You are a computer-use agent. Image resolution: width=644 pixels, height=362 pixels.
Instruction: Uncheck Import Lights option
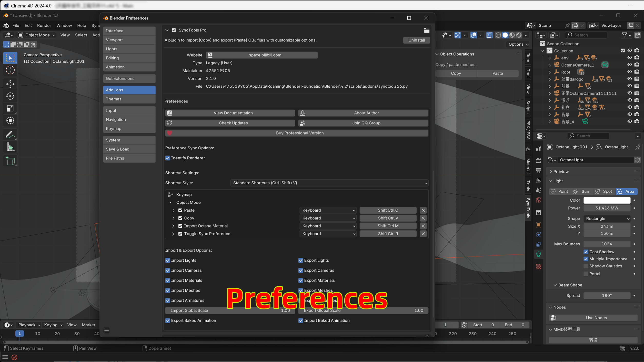pos(168,261)
